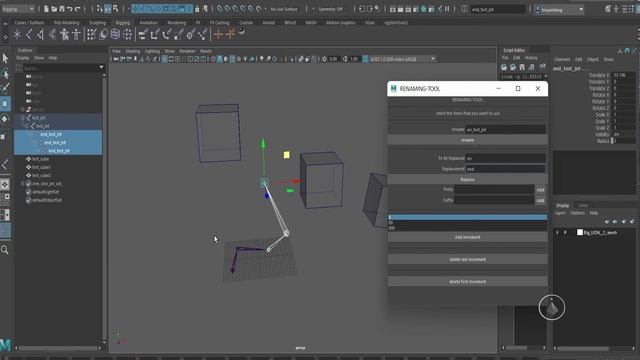Click the Replacement text field in Renaming Tool

tap(505, 169)
